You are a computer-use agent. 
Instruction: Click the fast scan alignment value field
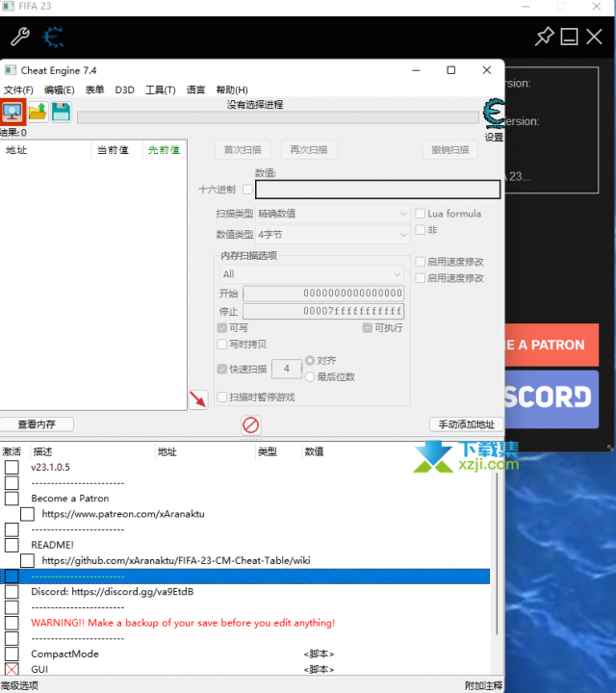tap(287, 369)
